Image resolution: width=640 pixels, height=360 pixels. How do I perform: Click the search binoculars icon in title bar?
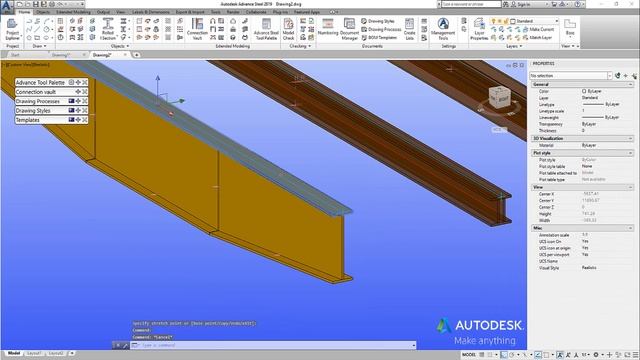point(506,4)
